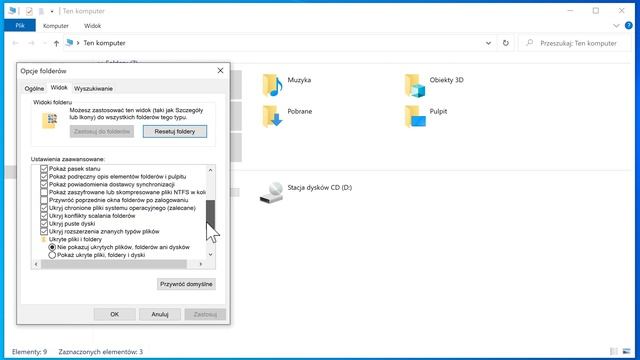This screenshot has width=640, height=360.
Task: Click the horizontal scrollbar thumb in settings list
Action: click(x=114, y=264)
